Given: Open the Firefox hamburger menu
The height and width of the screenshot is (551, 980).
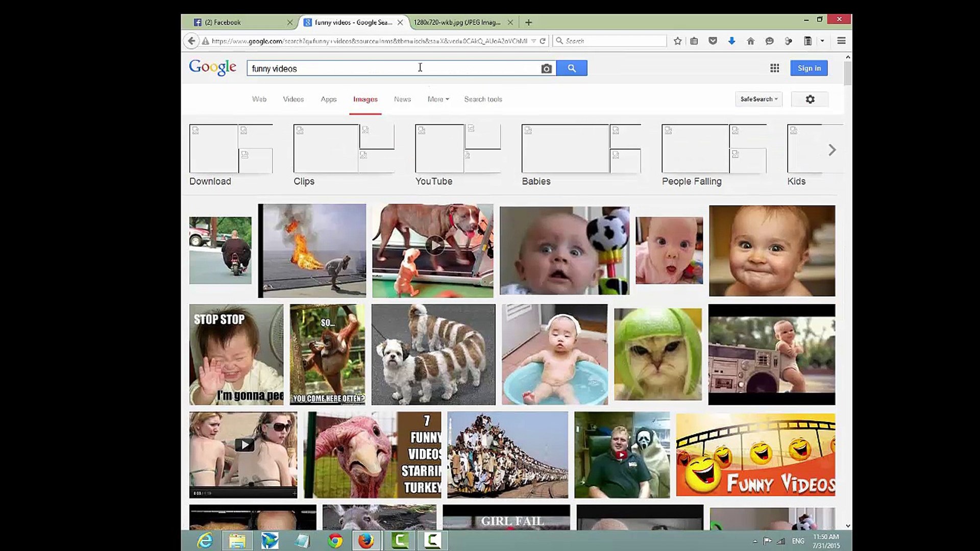Looking at the screenshot, I should pyautogui.click(x=841, y=41).
